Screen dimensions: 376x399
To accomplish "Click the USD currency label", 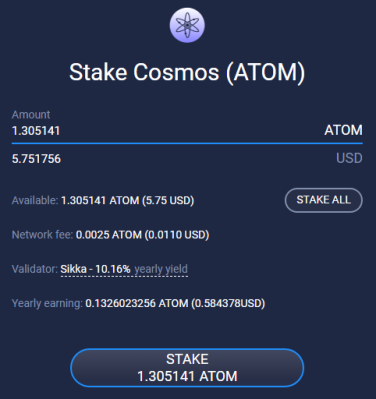I will point(349,158).
